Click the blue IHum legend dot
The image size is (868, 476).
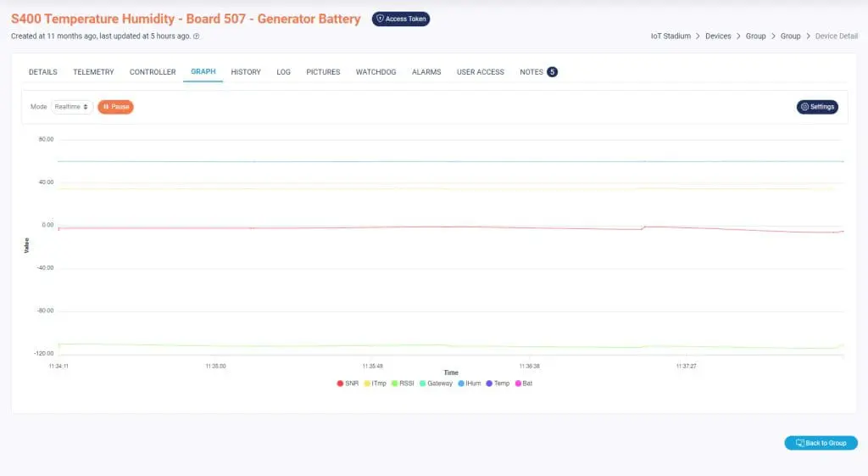point(461,384)
